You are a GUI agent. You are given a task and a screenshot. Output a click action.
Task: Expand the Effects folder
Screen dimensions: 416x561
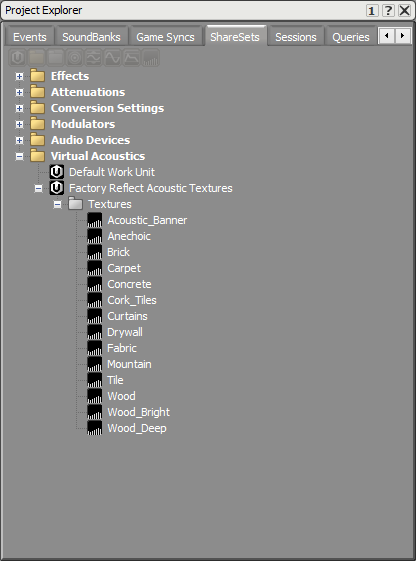(19, 77)
